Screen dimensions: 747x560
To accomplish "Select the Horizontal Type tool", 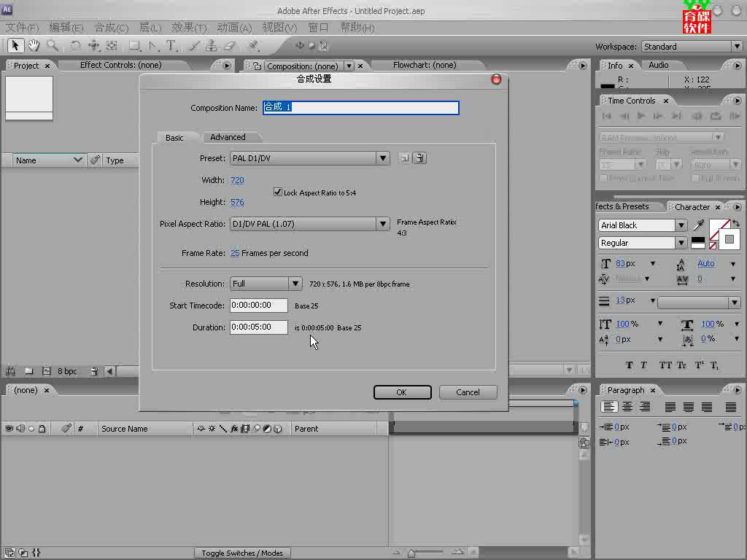I will pyautogui.click(x=172, y=46).
